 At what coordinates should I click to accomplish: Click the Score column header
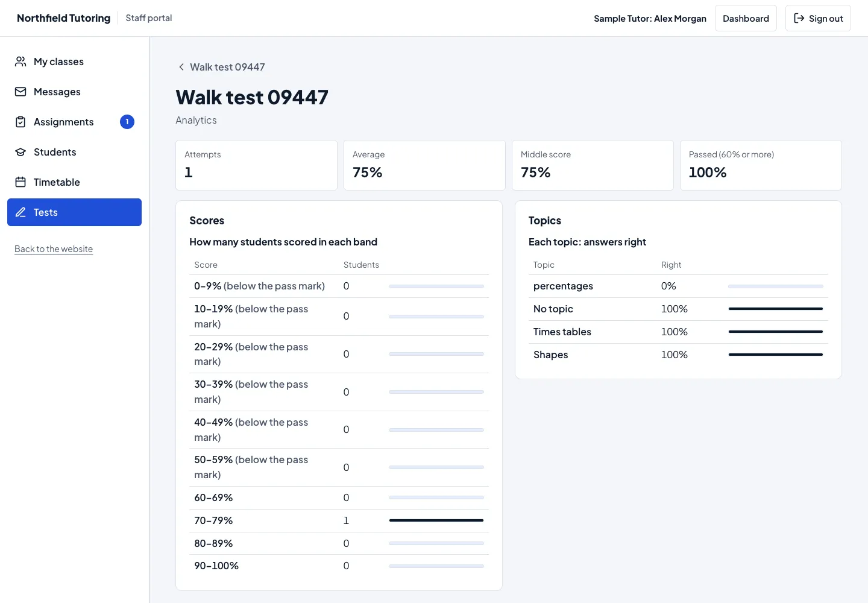pyautogui.click(x=206, y=265)
